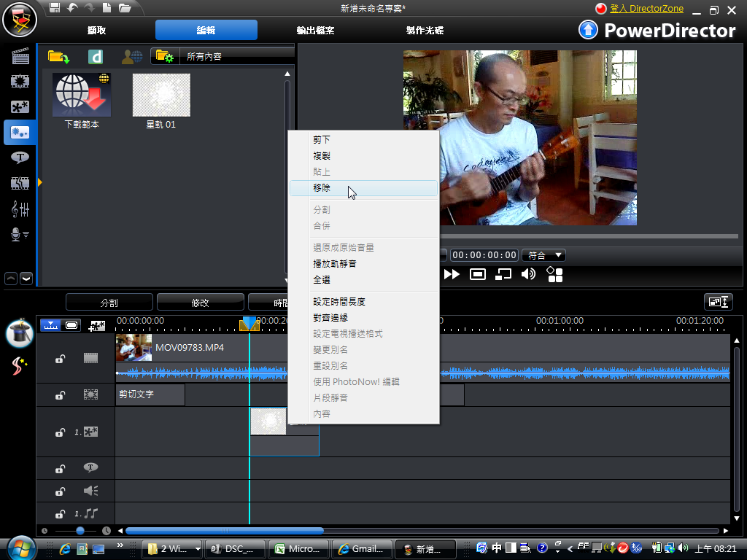The height and width of the screenshot is (560, 747).
Task: Click the save project floppy disk icon
Action: pyautogui.click(x=55, y=8)
